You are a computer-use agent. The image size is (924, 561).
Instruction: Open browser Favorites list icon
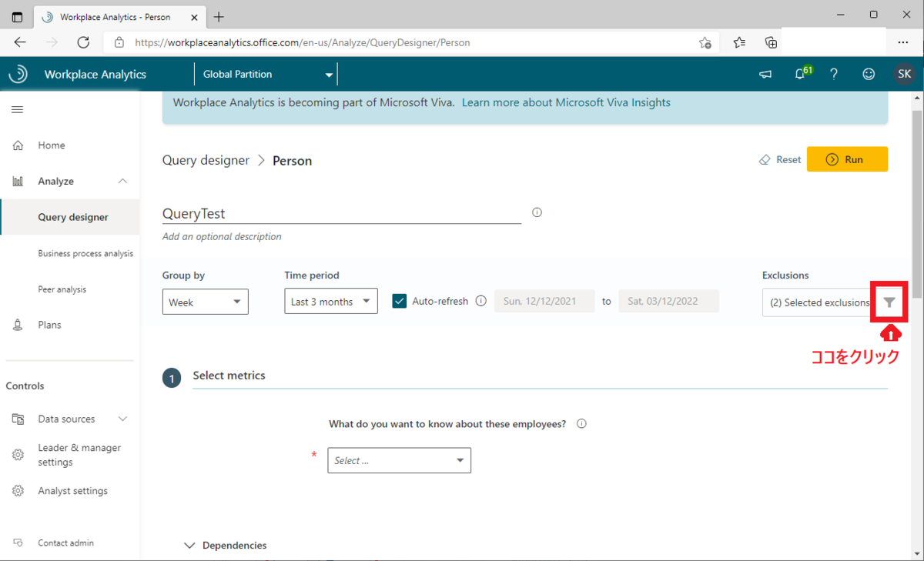tap(739, 42)
